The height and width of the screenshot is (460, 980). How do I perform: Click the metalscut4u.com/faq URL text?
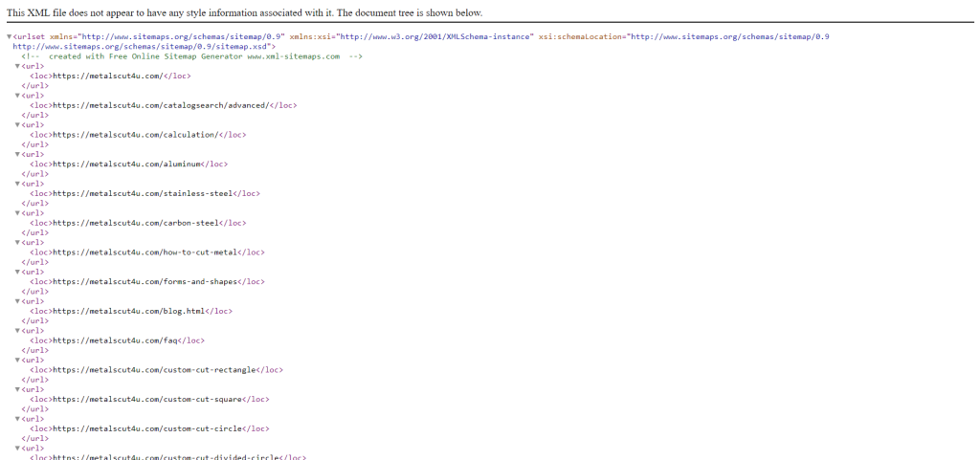pos(115,340)
